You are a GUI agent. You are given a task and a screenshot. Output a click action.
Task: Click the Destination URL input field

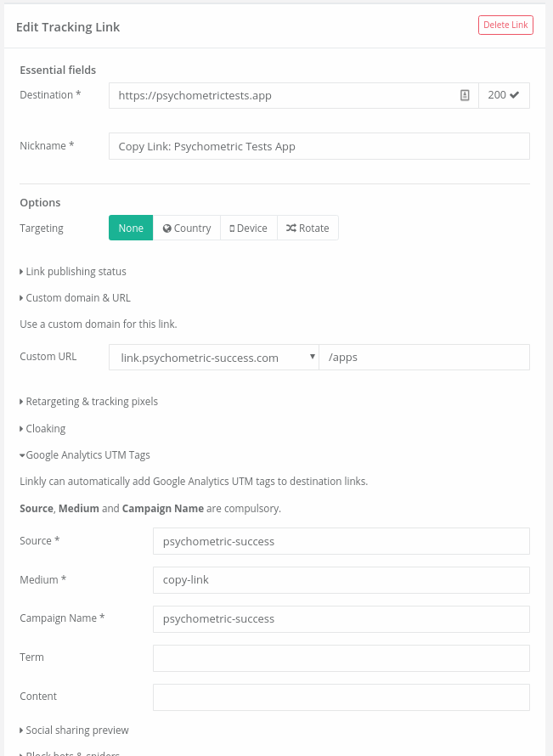[285, 96]
